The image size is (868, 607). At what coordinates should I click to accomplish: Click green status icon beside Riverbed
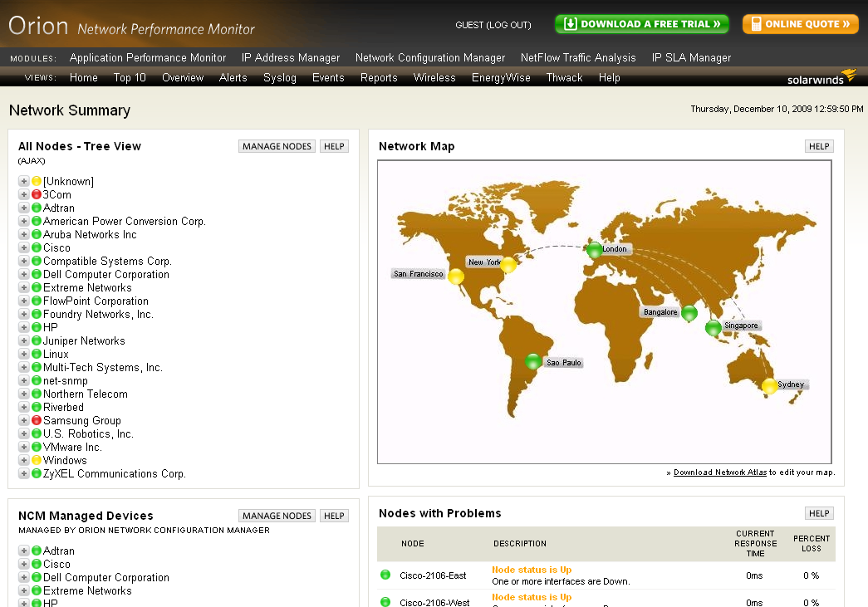point(37,407)
